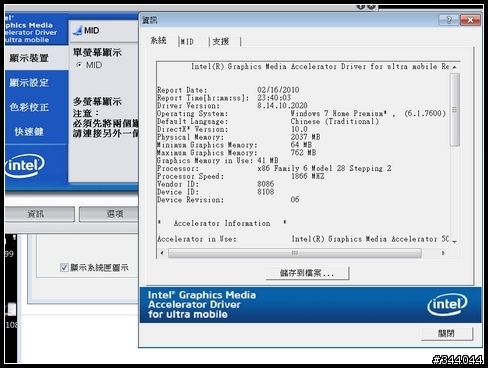Click Processor Speed value 1866 MHZ
The height and width of the screenshot is (368, 488).
(307, 176)
